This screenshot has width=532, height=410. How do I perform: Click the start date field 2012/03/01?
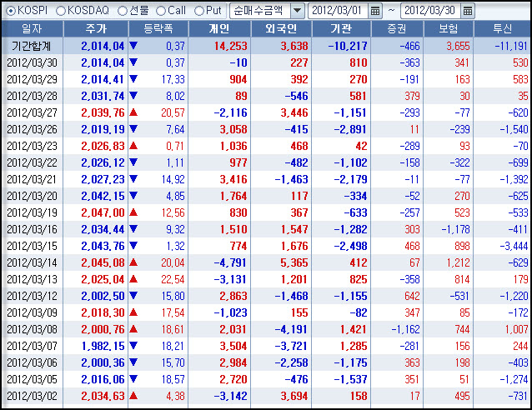pos(338,11)
